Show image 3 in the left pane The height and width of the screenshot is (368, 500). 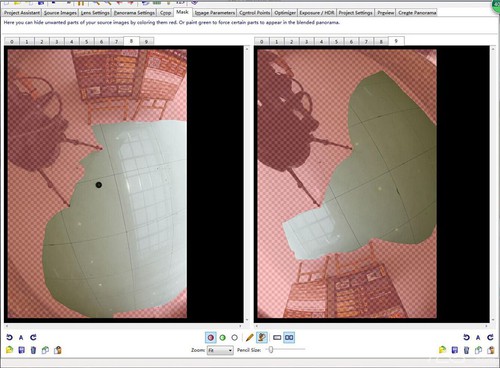(57, 42)
